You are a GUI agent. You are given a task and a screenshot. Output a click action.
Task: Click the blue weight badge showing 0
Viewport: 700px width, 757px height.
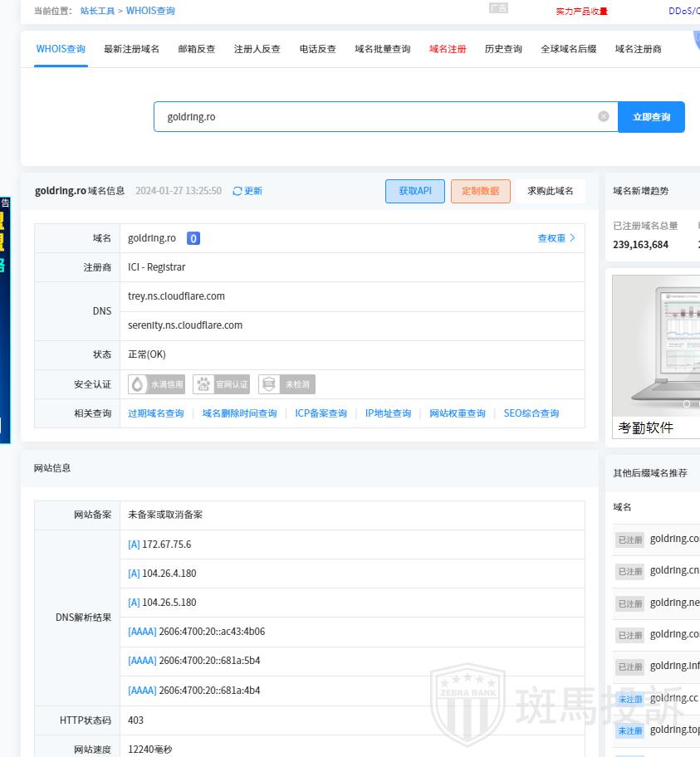[x=193, y=238]
